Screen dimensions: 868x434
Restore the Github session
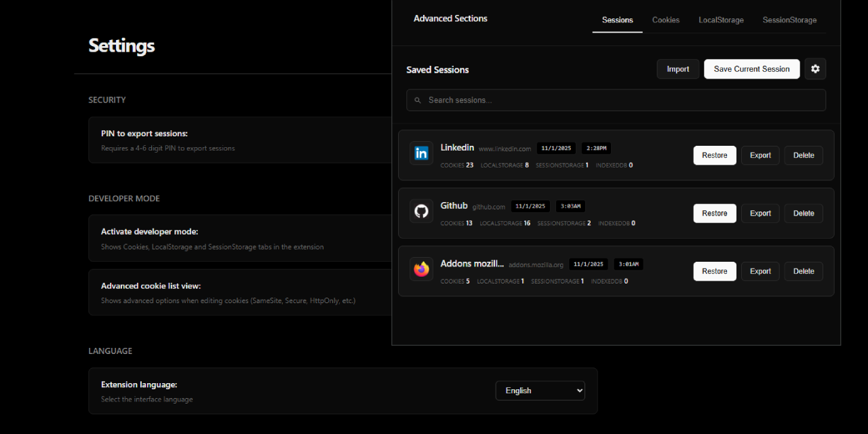click(715, 214)
